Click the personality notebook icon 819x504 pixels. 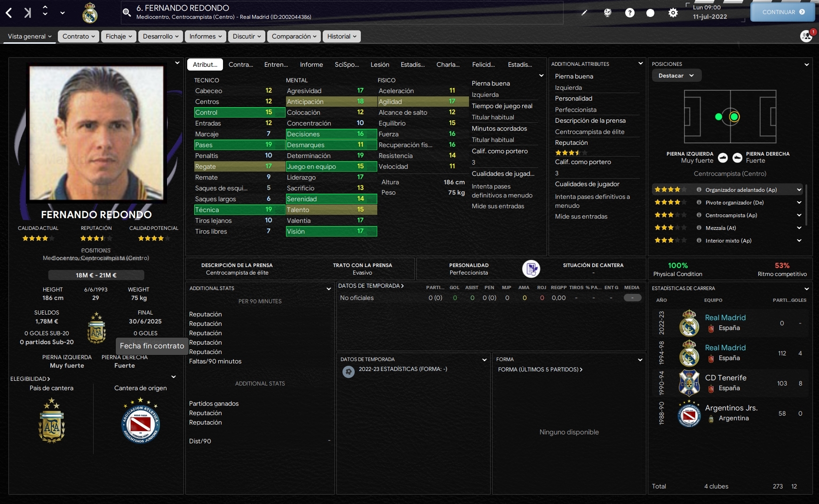click(531, 269)
